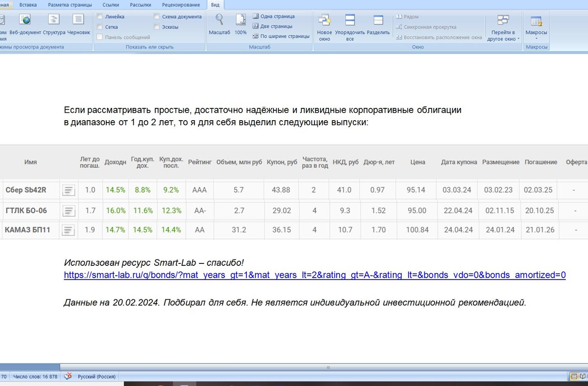588x386 pixels.
Task: Open the Рассылки ribbon tab
Action: 141,4
